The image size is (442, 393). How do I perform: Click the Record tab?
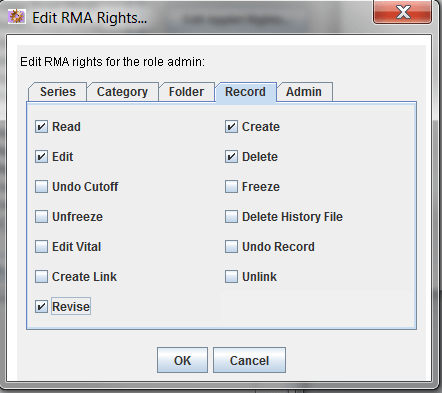(x=246, y=92)
